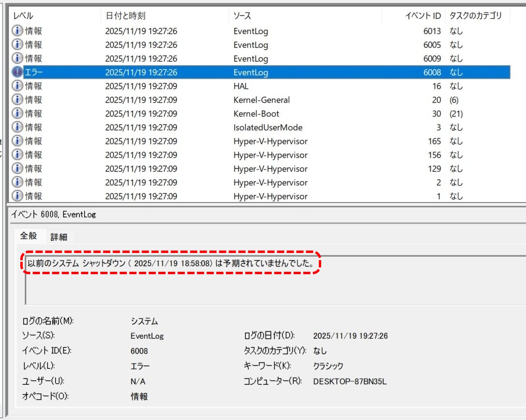
Task: Click info icon of Hyper-V-Hypervisor event 165
Action: (x=17, y=141)
